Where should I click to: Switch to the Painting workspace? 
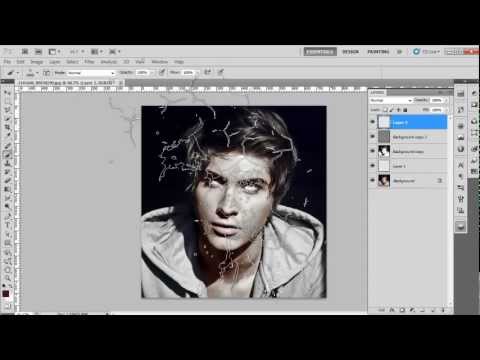tap(378, 52)
